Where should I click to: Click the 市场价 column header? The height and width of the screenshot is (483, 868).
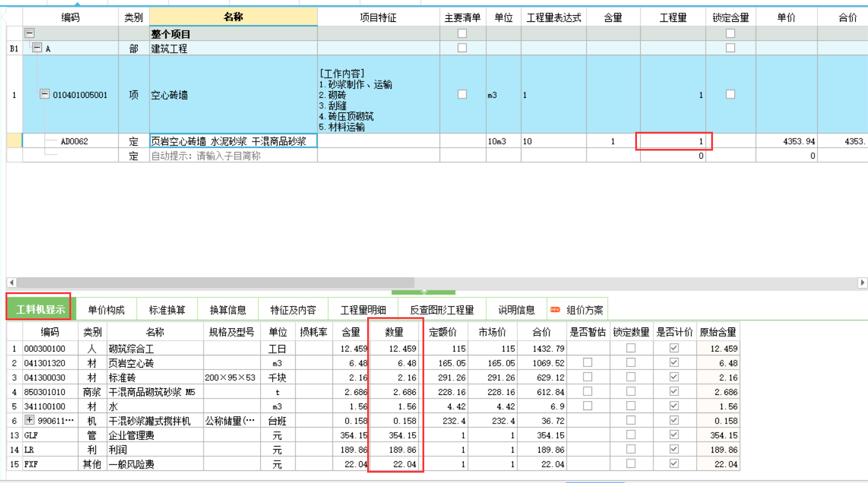492,332
